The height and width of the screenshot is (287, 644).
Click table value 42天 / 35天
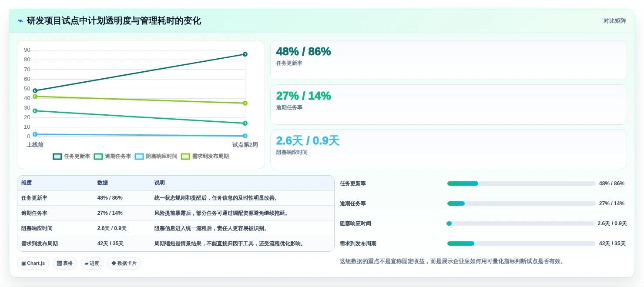[111, 244]
